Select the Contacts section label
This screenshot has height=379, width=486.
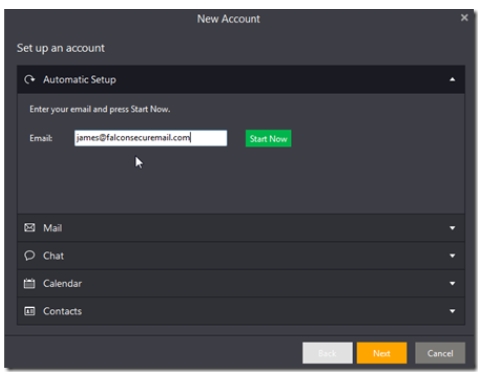click(x=62, y=311)
